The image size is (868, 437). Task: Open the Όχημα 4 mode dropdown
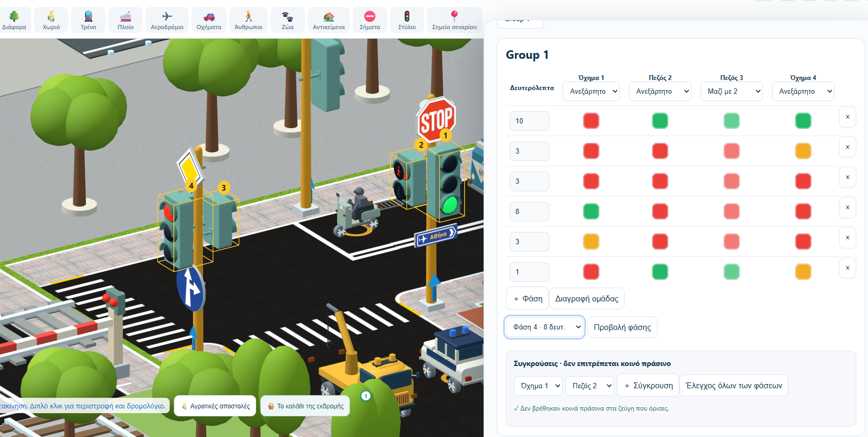pos(803,91)
